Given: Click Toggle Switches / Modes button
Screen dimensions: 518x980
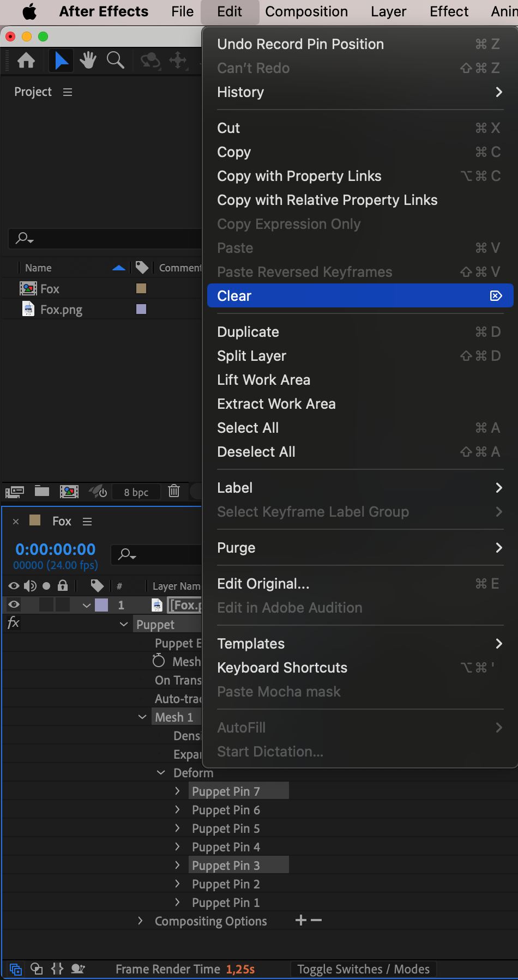Looking at the screenshot, I should coord(363,969).
